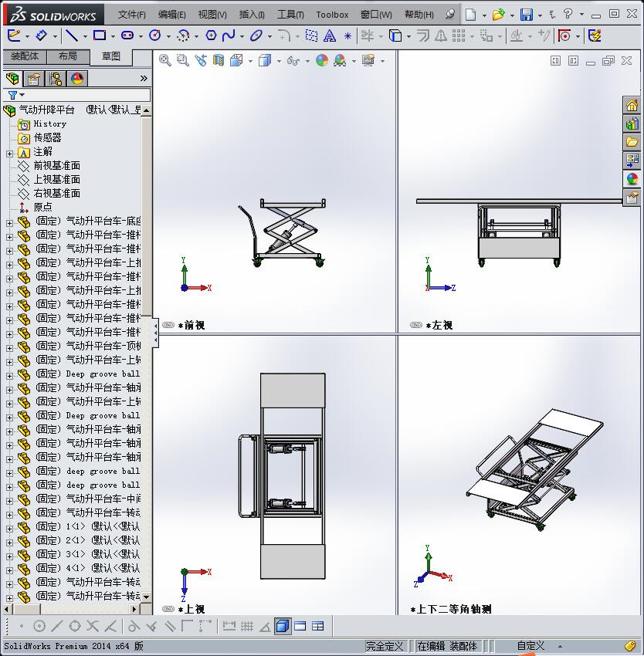The image size is (644, 656).
Task: Click the *左视 view label
Action: [439, 325]
